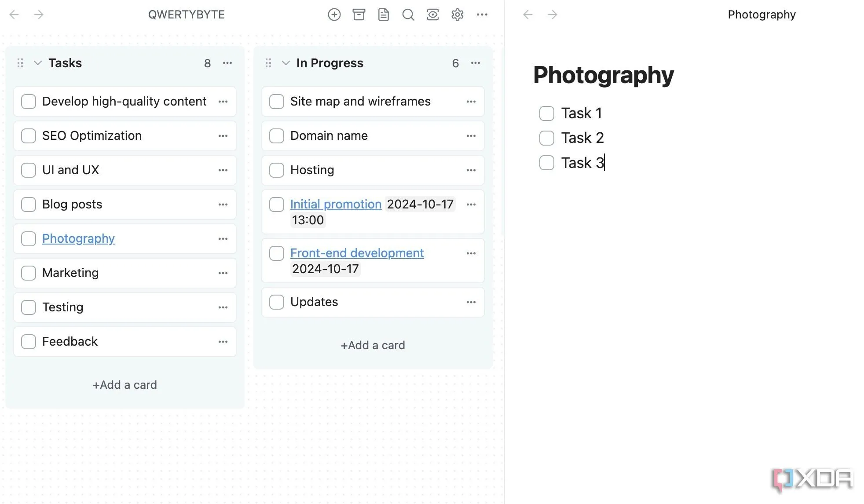Open the Initial promotion link
Viewport: 864px width, 504px height.
335,205
